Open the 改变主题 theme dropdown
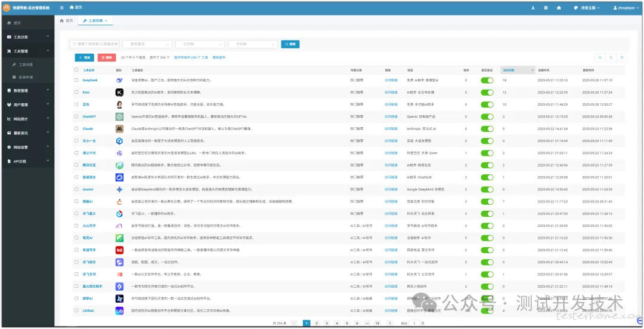 pyautogui.click(x=587, y=8)
